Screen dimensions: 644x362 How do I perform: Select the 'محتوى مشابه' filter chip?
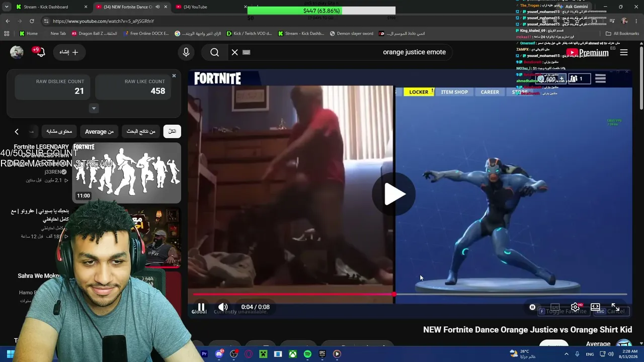(59, 131)
